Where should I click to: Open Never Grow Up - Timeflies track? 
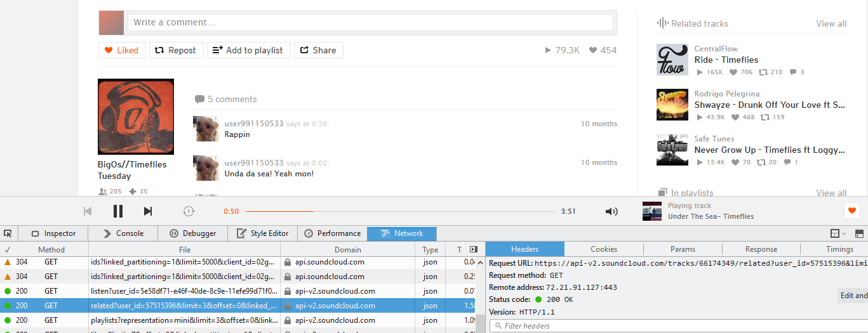[770, 150]
